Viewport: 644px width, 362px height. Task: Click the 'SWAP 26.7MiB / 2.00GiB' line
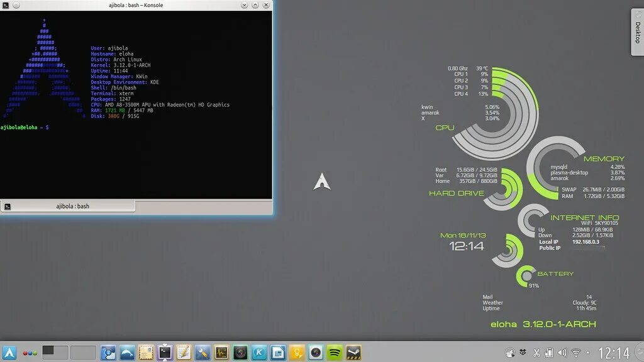click(x=593, y=190)
